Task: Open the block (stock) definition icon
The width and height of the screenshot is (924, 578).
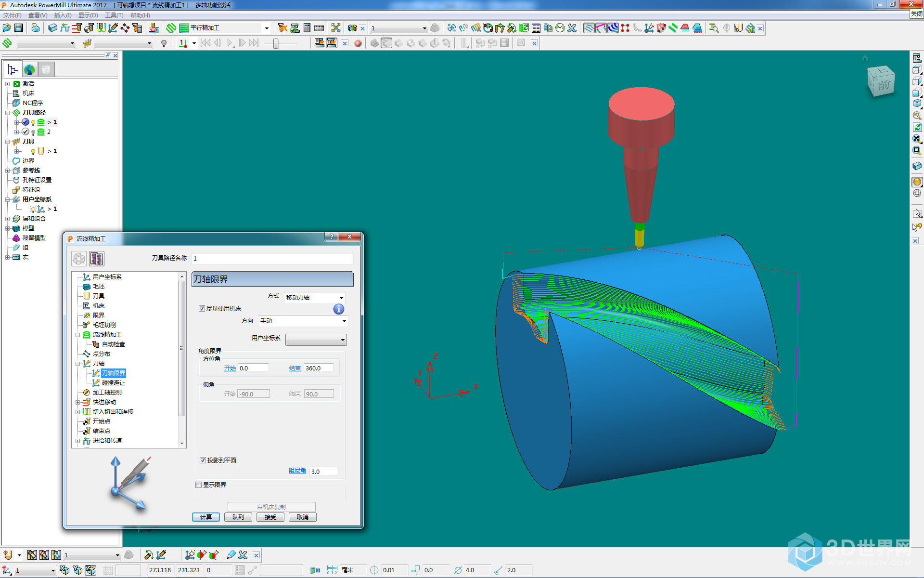Action: point(52,28)
